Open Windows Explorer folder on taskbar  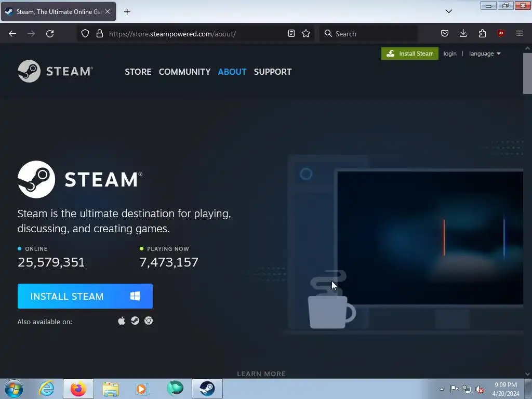(111, 389)
